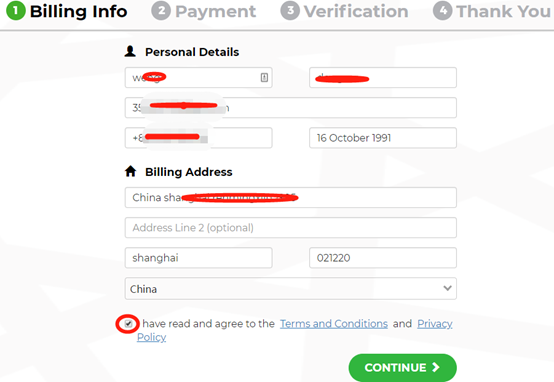This screenshot has width=554, height=382.
Task: Click the date of birth field 16 October 1991
Action: point(383,138)
